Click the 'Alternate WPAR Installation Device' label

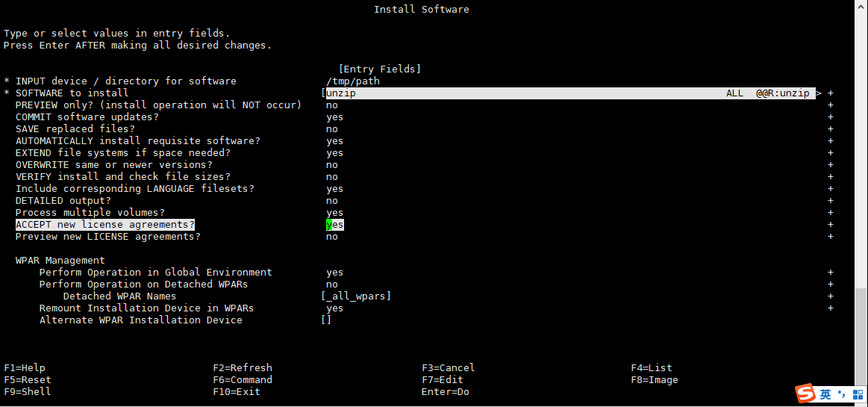tap(140, 320)
